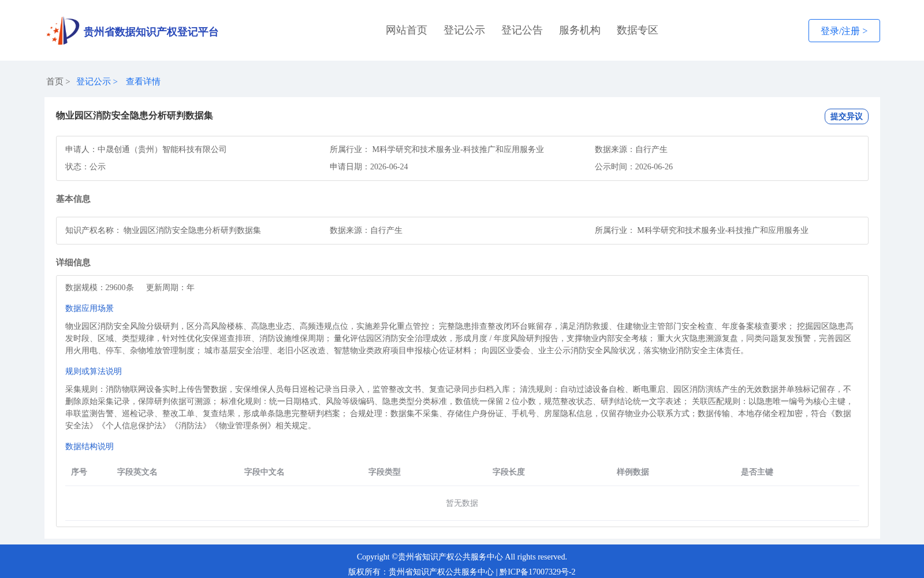Click the 字段英文名 column header
The height and width of the screenshot is (578, 924).
pyautogui.click(x=137, y=472)
